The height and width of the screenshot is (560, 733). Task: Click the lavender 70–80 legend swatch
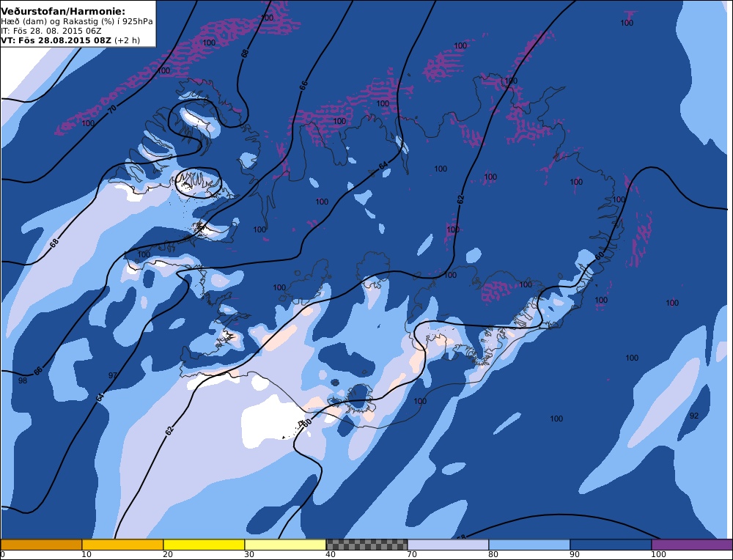[x=448, y=545]
